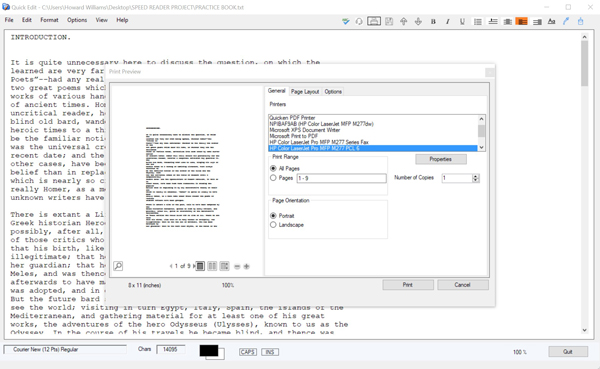Click the Pages range input field
This screenshot has width=600, height=369.
pos(341,178)
